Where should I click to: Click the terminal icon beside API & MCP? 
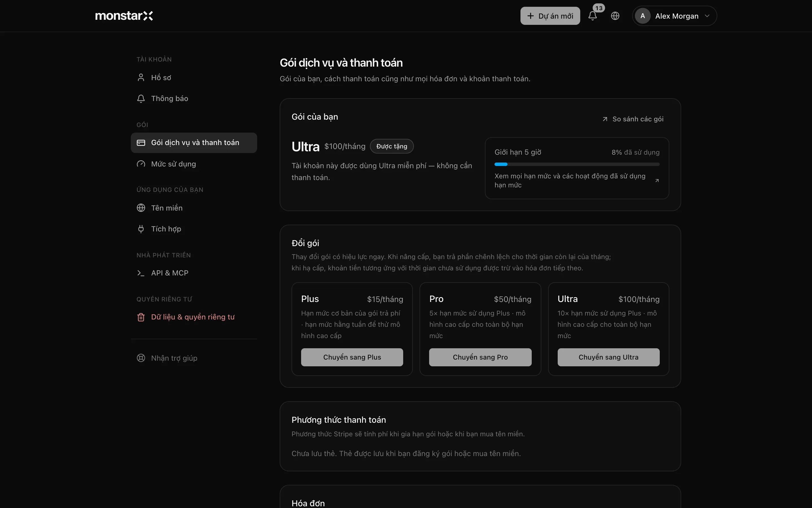141,273
